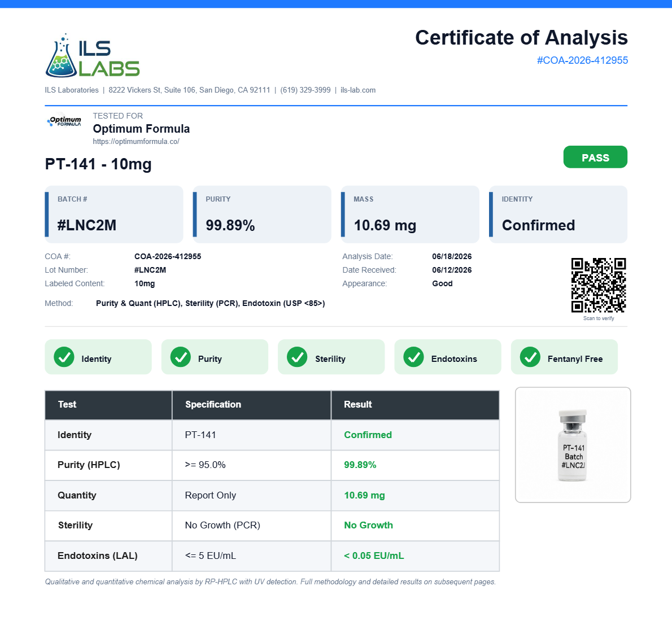
Task: Click the Purity (HPLC) row label
Action: pyautogui.click(x=89, y=465)
